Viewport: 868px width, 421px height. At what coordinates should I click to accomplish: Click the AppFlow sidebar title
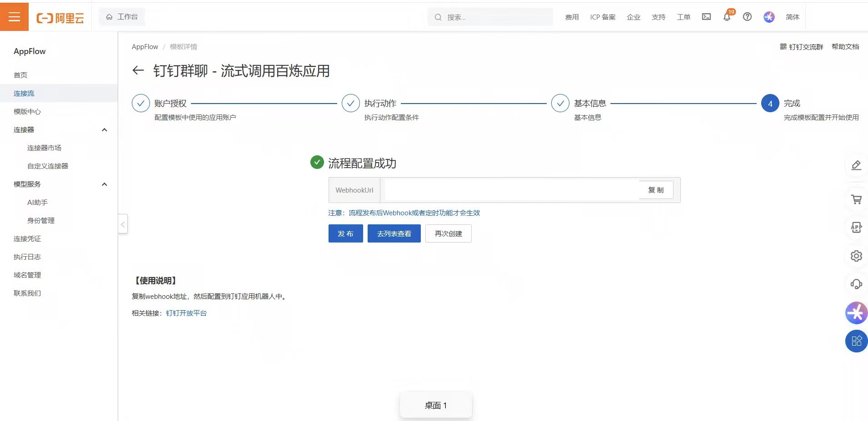30,51
